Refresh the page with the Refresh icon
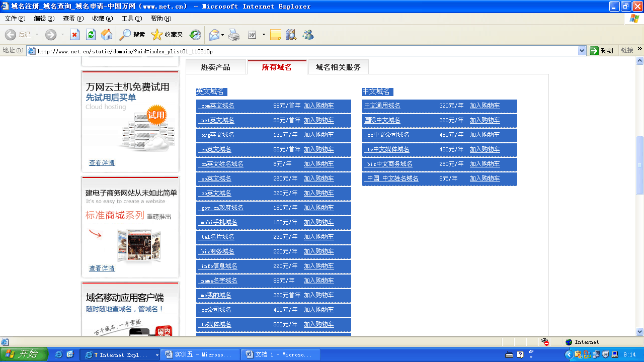The image size is (644, 362). tap(91, 35)
